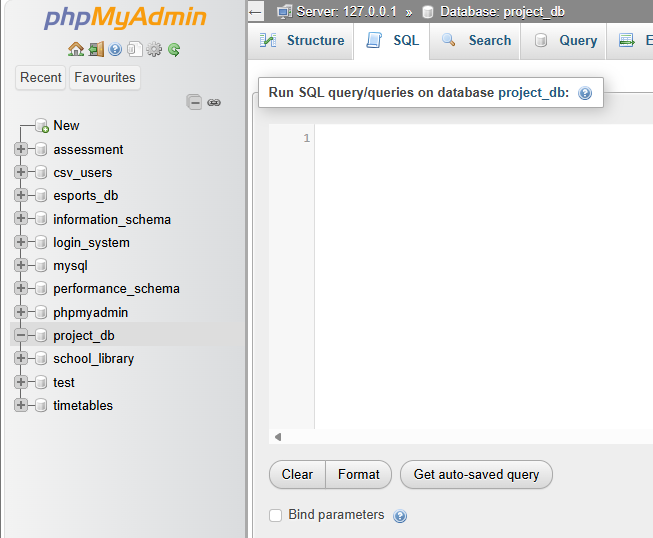Screen dimensions: 653x538
Task: Select the timetables database name
Action: point(83,405)
